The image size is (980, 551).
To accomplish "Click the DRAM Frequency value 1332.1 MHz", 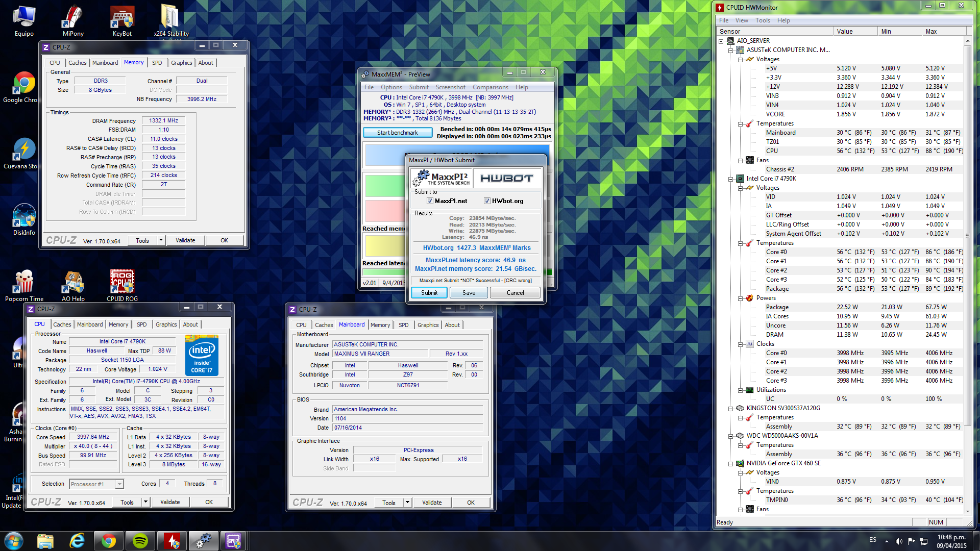I will point(163,121).
